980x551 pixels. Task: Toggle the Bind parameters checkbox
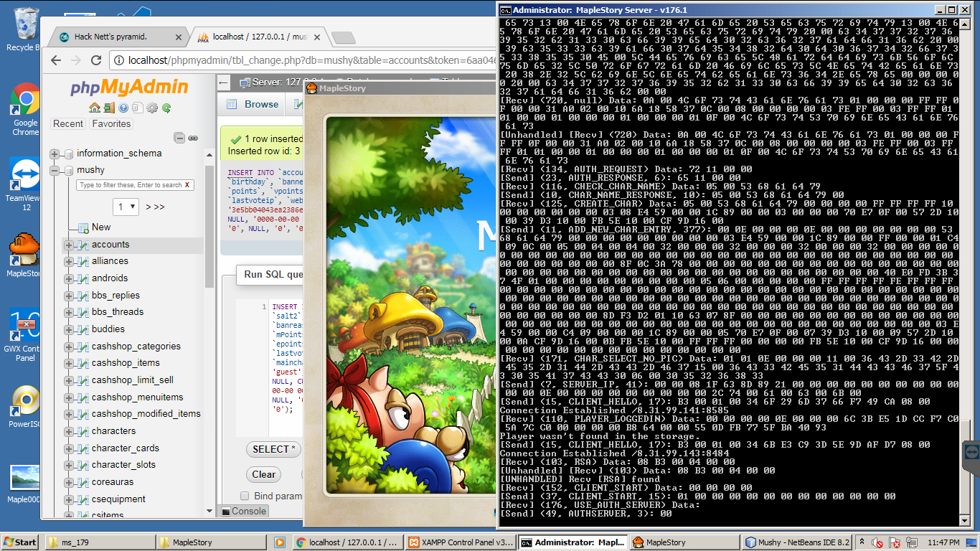[245, 496]
